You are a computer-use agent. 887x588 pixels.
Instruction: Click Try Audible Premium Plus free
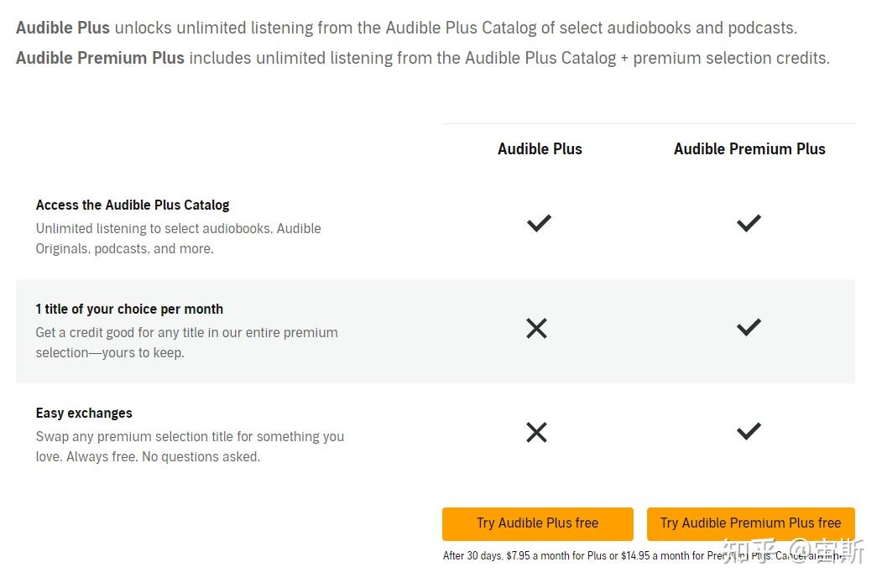point(749,523)
